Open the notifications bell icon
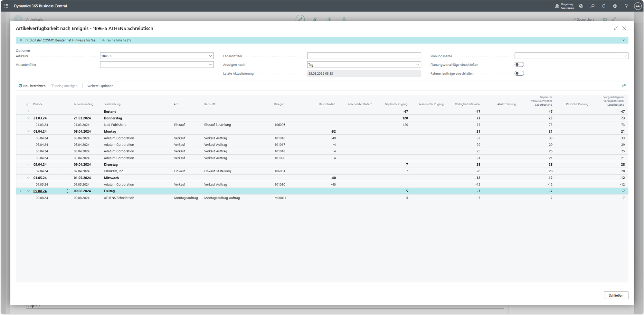Screen dimensions: 644x315 pos(604,6)
